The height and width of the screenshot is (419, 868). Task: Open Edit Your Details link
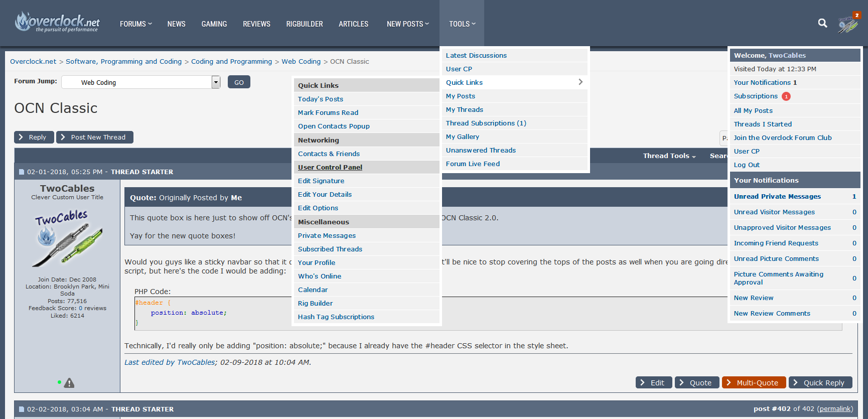(x=325, y=194)
